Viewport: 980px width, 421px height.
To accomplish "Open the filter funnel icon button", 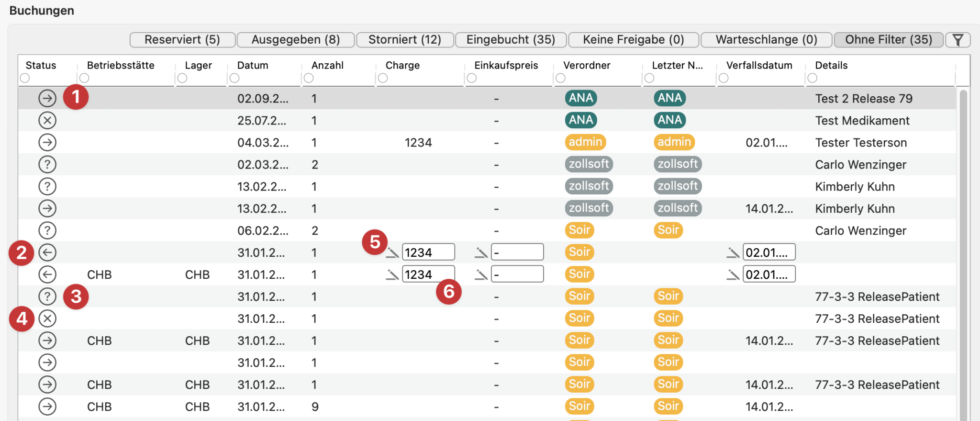I will (x=958, y=40).
